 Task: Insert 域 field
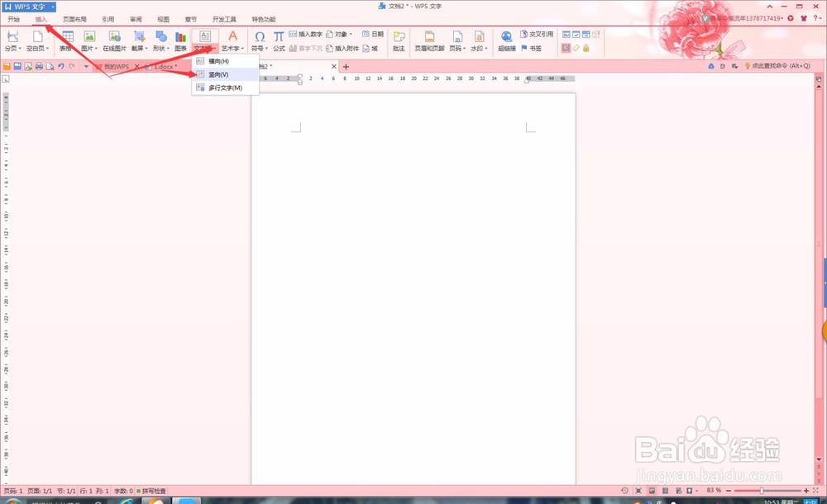(370, 48)
